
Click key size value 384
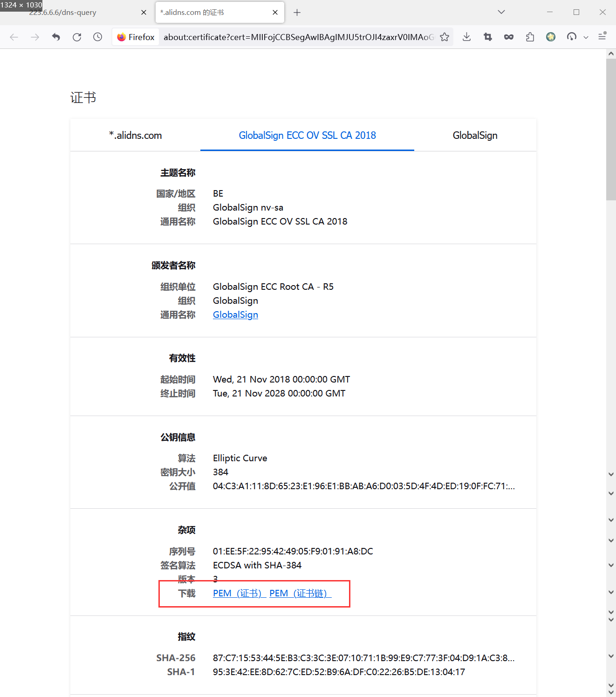pos(220,472)
